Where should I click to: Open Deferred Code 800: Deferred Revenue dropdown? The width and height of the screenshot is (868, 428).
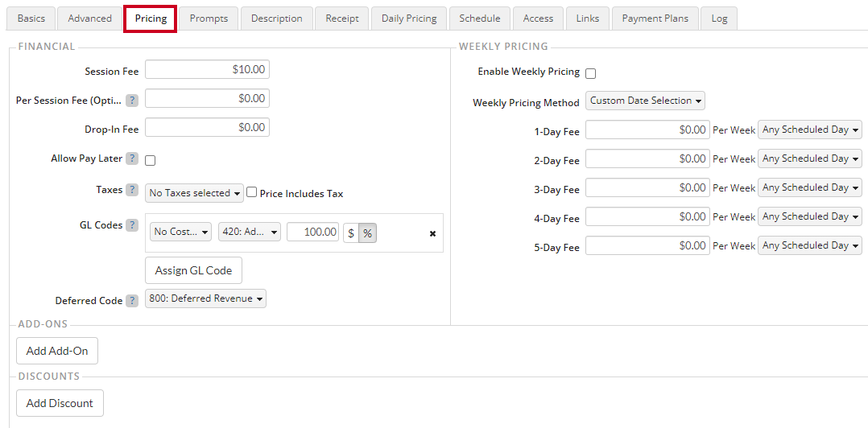pos(205,298)
